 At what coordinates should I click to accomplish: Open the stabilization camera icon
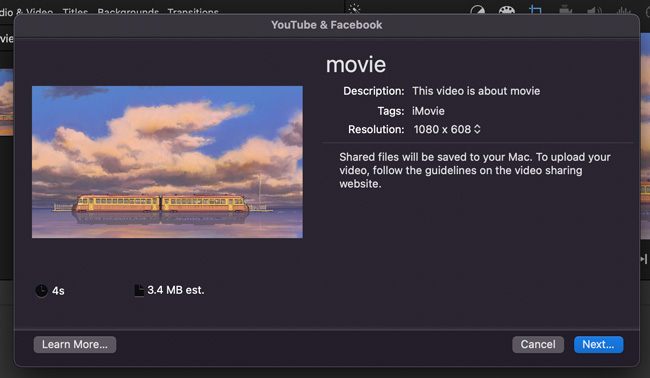point(565,10)
